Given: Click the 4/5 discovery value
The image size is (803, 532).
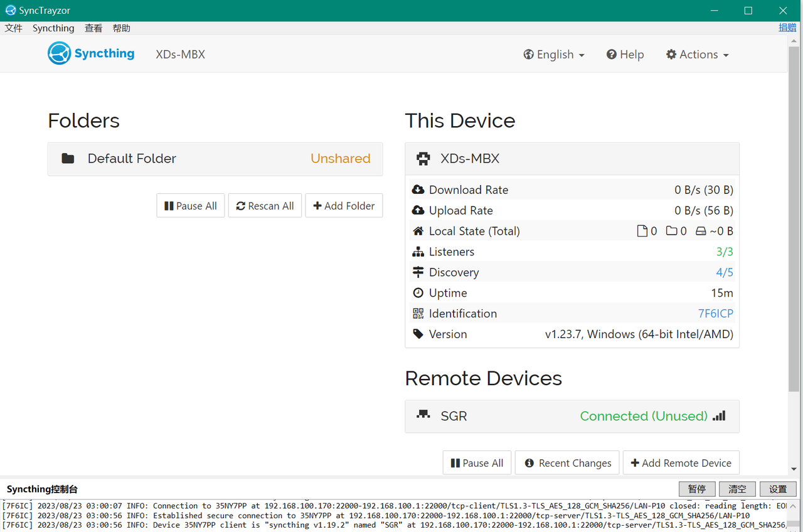Looking at the screenshot, I should pyautogui.click(x=725, y=272).
